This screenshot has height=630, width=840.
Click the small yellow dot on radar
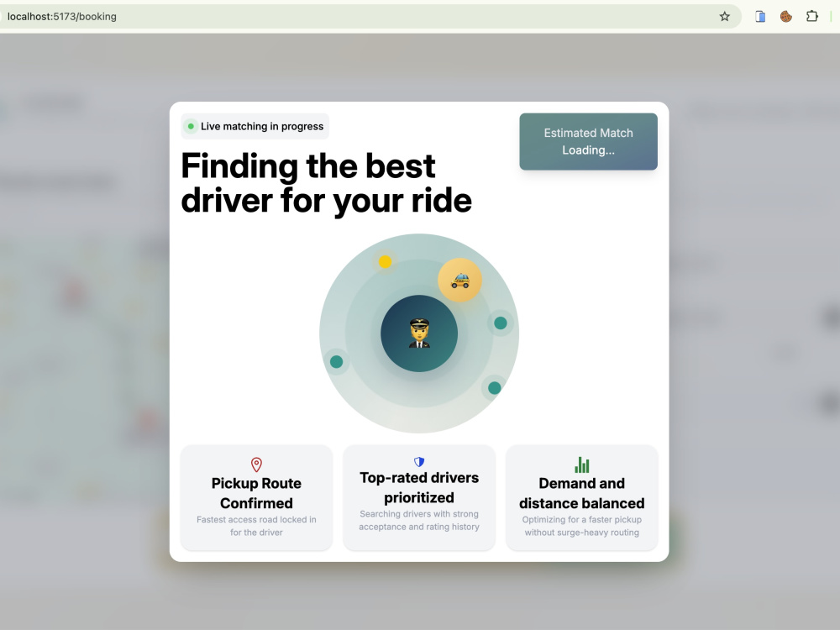point(386,261)
